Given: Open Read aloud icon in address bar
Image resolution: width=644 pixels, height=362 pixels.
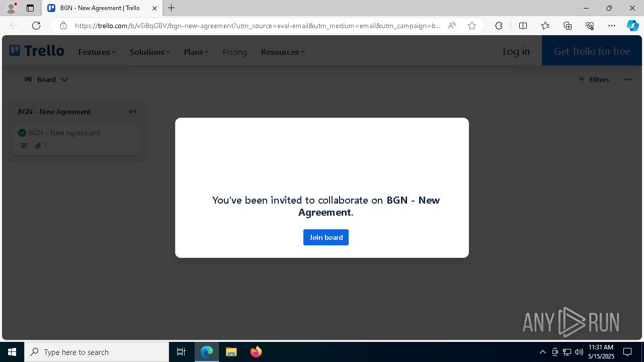Looking at the screenshot, I should coord(452,26).
